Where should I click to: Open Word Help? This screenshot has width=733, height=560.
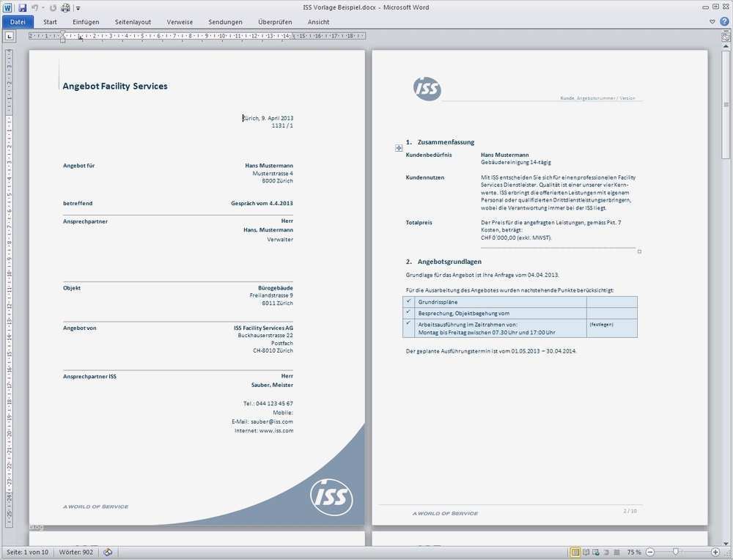point(724,21)
